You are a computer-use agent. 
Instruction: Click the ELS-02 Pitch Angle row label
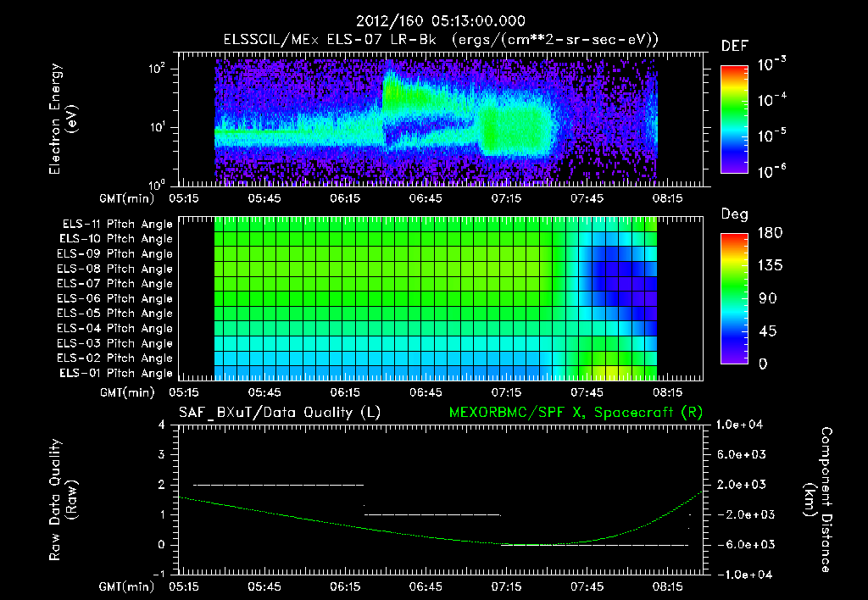point(115,358)
